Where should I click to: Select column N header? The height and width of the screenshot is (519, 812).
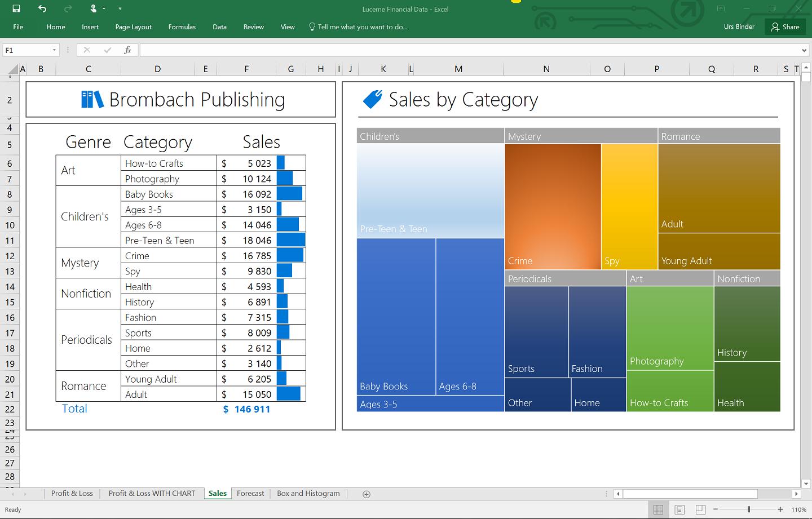(x=546, y=69)
